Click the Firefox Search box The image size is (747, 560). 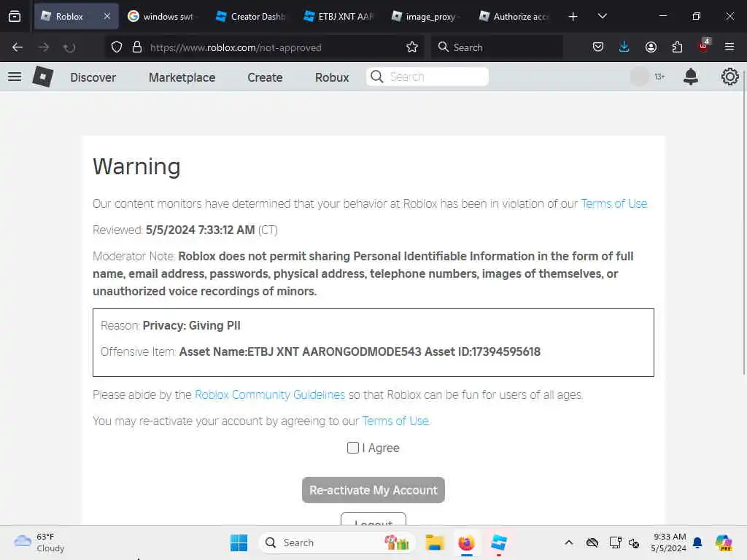click(497, 47)
